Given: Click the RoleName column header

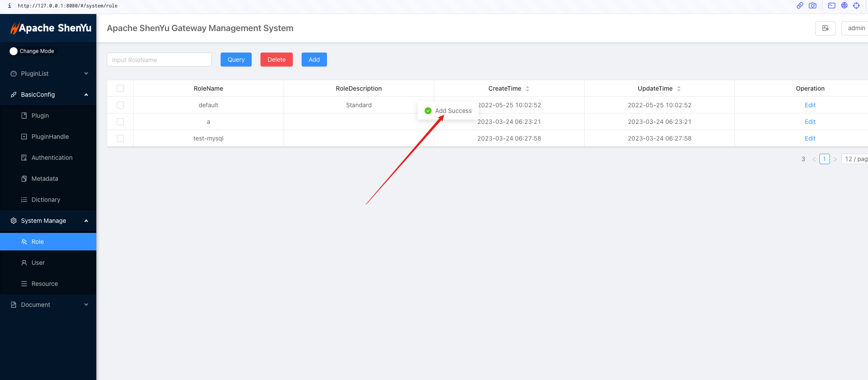Looking at the screenshot, I should (x=208, y=88).
